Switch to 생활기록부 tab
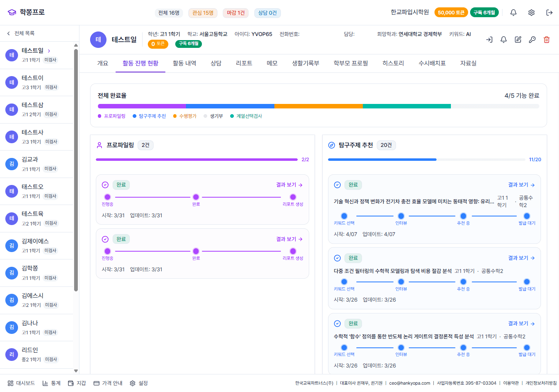This screenshot has height=392, width=559. (x=306, y=63)
